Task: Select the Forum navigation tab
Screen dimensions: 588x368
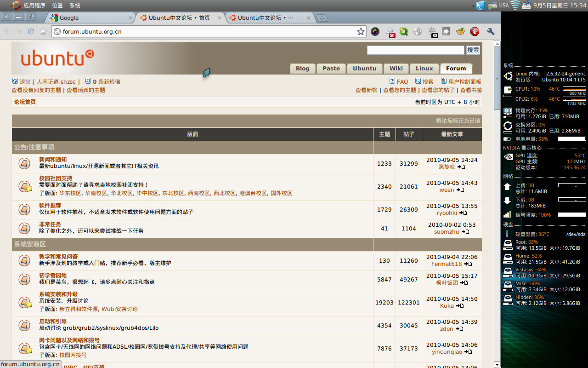Action: 456,69
